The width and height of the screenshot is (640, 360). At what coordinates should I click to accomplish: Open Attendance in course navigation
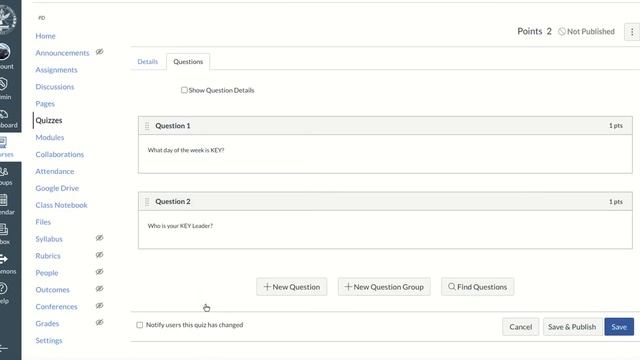click(55, 171)
